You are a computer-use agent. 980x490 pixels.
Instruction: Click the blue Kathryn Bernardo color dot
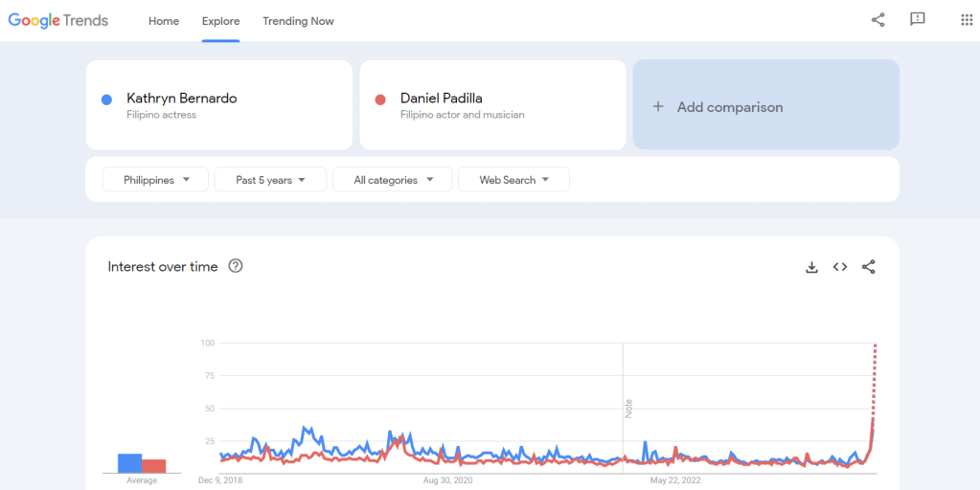click(x=107, y=100)
